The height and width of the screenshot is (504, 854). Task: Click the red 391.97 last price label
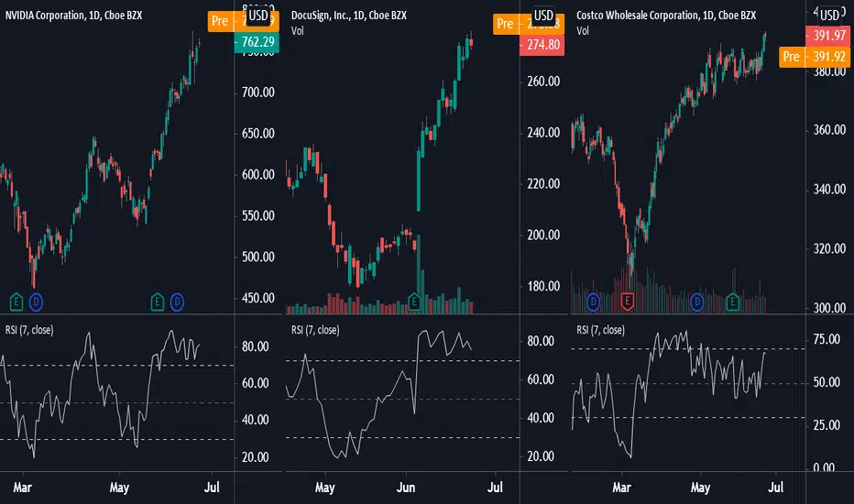[x=827, y=36]
